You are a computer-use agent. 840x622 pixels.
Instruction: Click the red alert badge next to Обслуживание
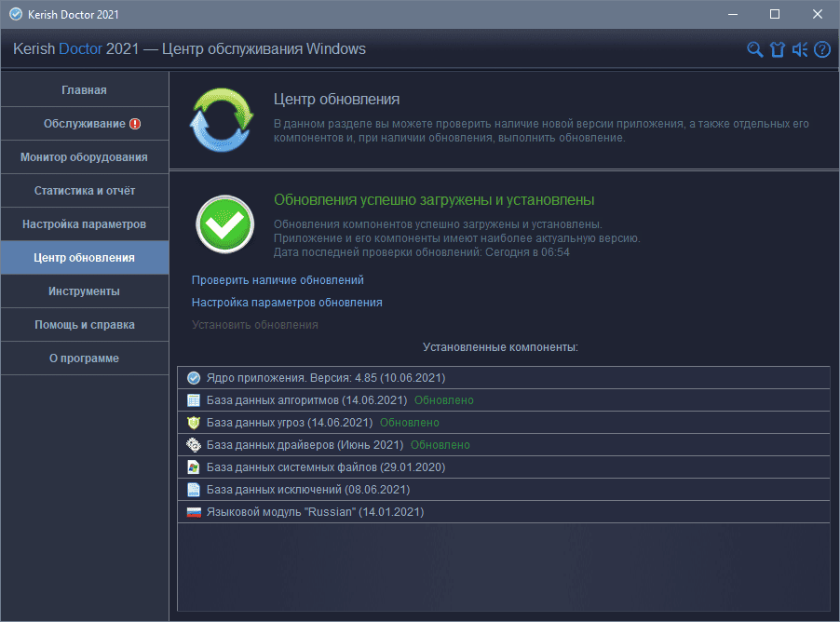point(135,124)
